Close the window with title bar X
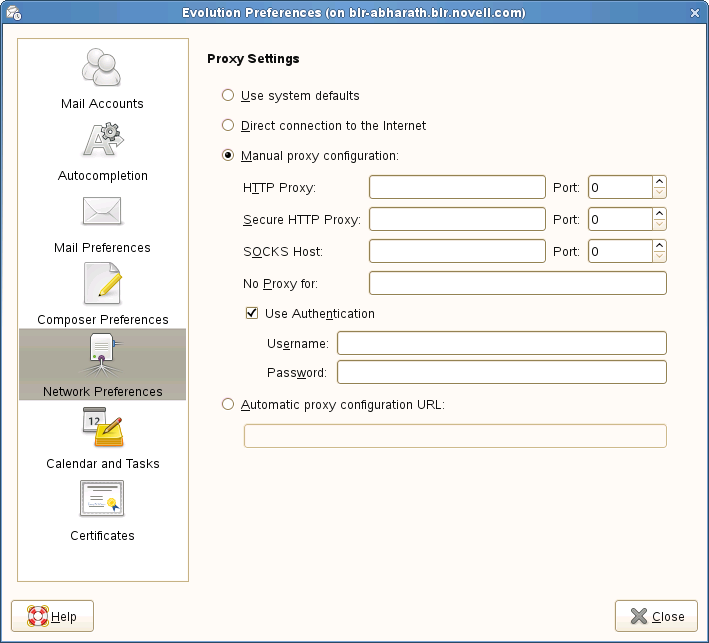The width and height of the screenshot is (709, 643). pos(695,13)
